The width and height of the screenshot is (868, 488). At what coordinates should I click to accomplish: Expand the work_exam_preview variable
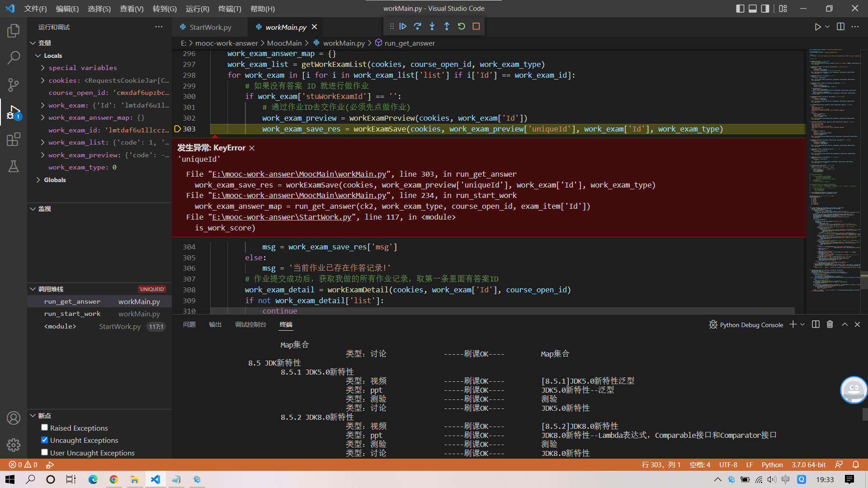click(42, 155)
